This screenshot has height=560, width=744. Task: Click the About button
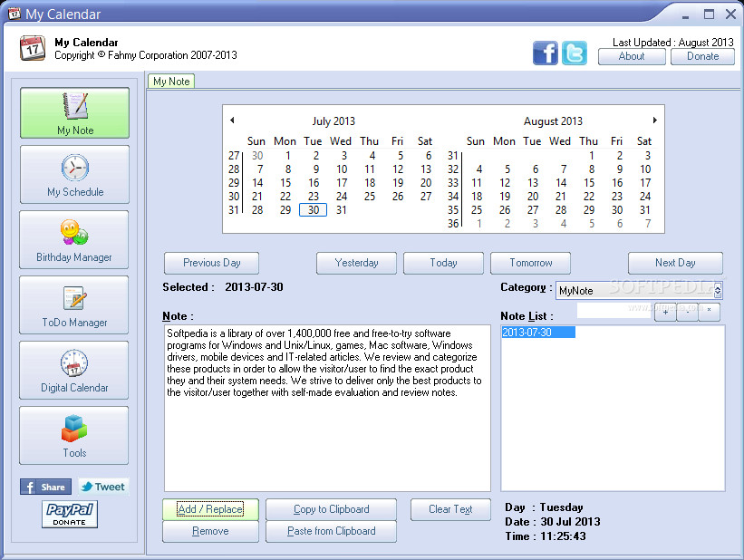click(x=632, y=56)
